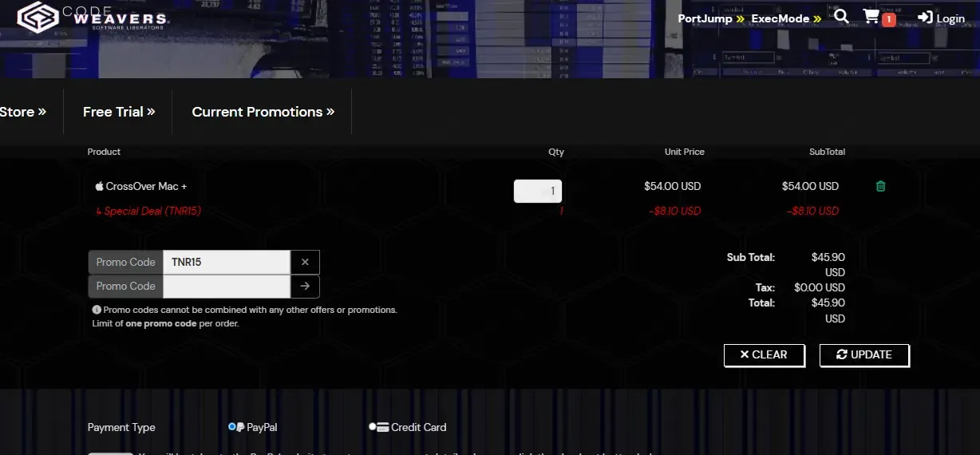Open the Current Promotions menu item

point(263,112)
